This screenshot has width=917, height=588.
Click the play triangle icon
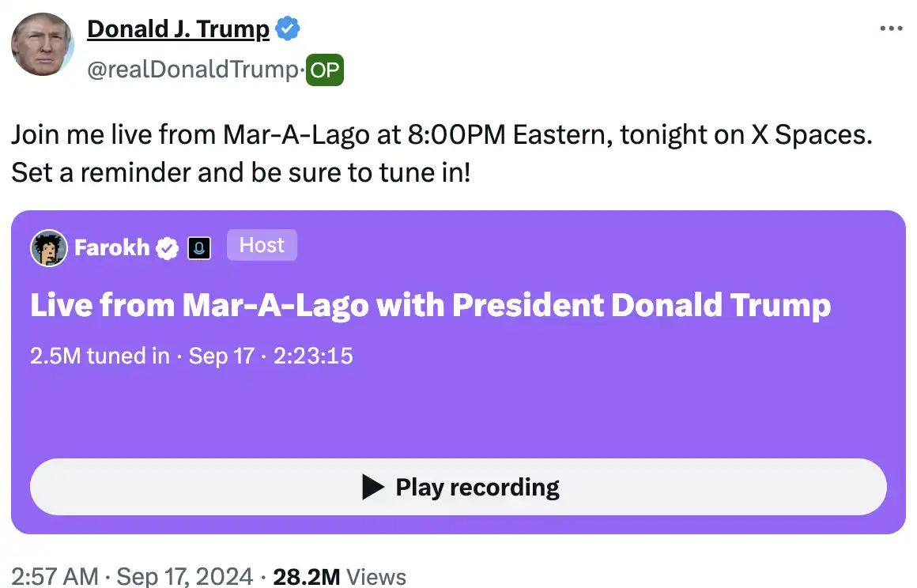(373, 487)
